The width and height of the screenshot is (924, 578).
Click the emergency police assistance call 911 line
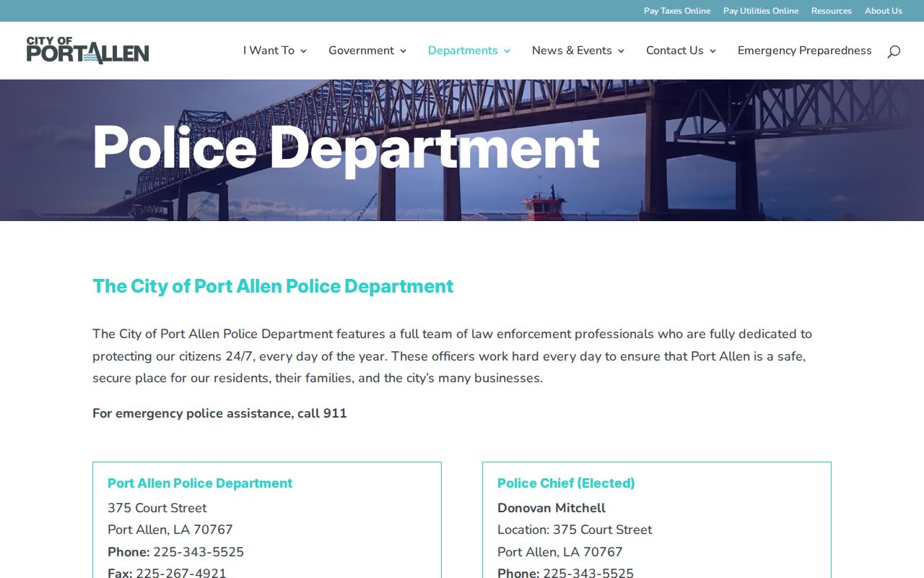coord(219,413)
